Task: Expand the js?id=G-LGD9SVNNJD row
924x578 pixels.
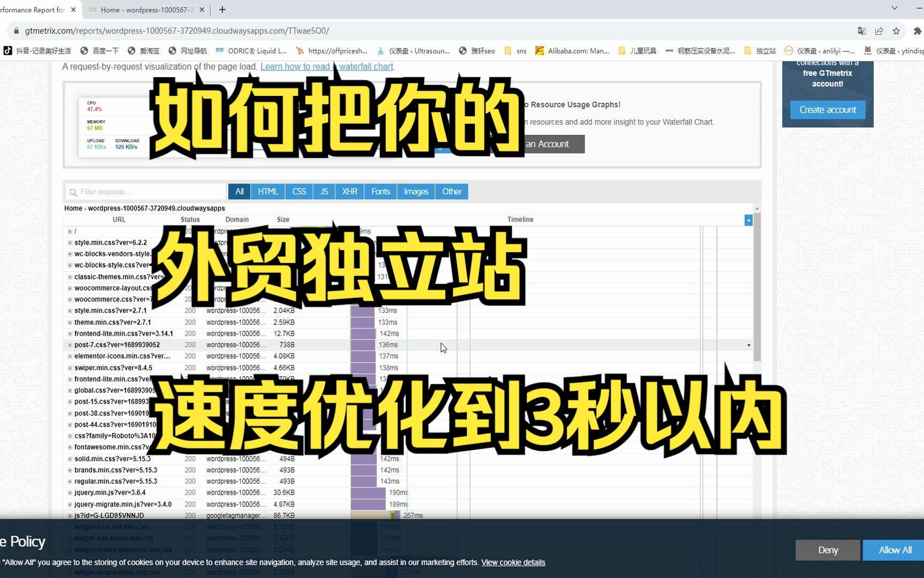Action: 70,516
